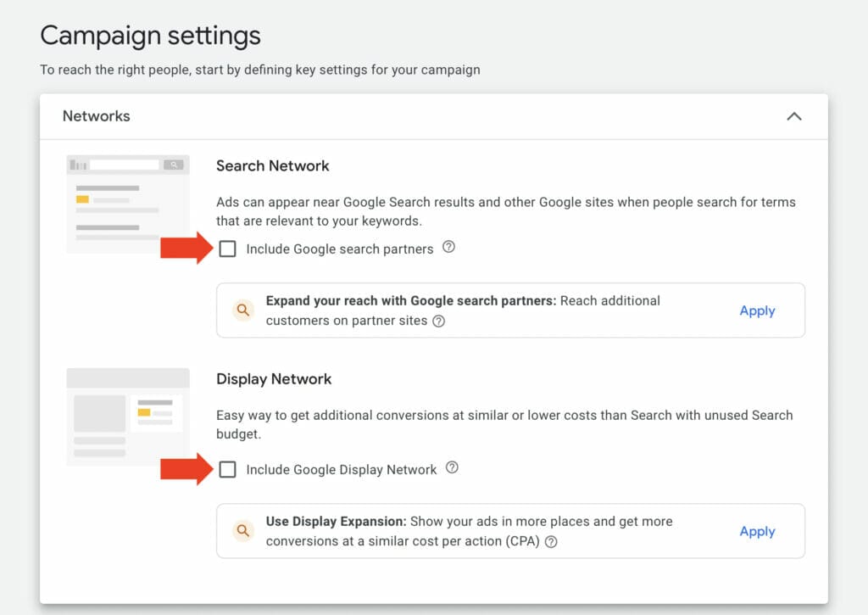Enable Include Google Display Network
868x615 pixels.
pos(227,468)
